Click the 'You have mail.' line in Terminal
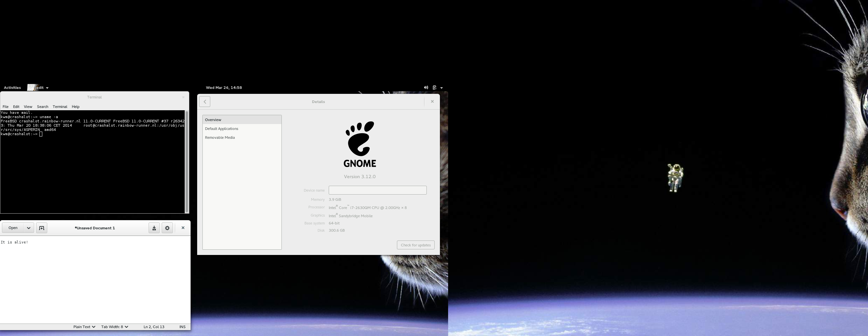Image resolution: width=868 pixels, height=336 pixels. coord(16,113)
